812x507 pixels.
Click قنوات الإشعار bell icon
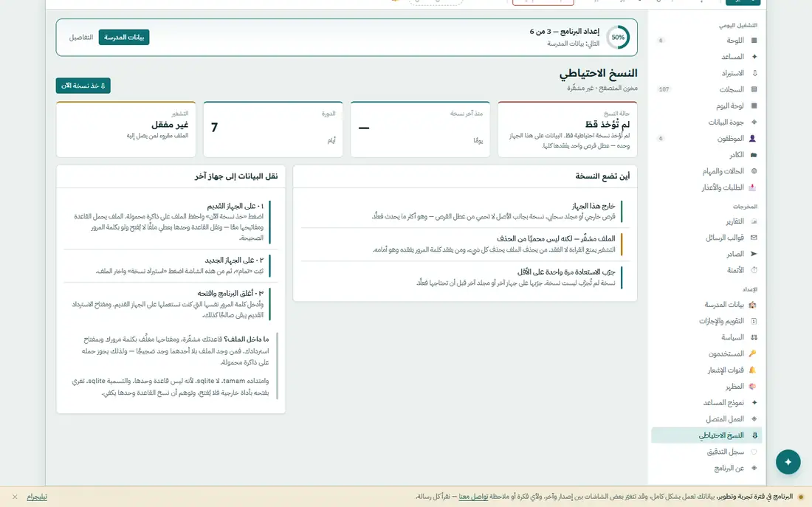tap(752, 370)
